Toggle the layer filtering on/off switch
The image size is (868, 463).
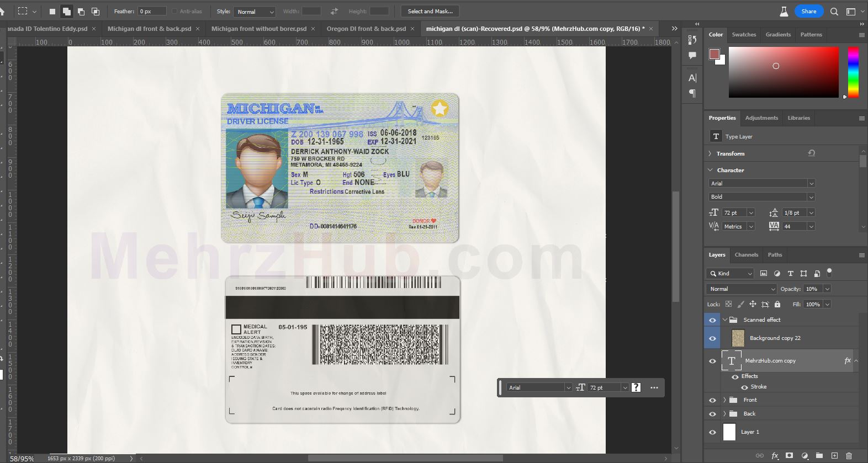829,272
